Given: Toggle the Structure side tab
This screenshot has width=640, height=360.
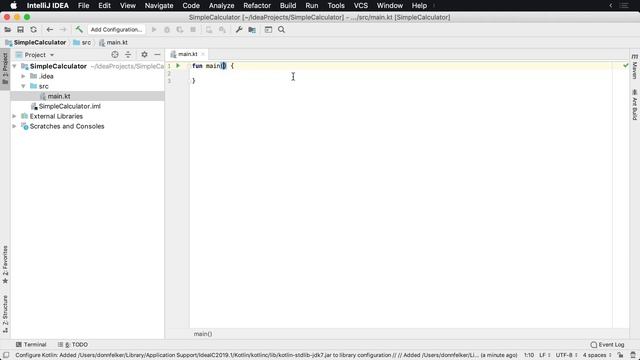Looking at the screenshot, I should pyautogui.click(x=5, y=314).
